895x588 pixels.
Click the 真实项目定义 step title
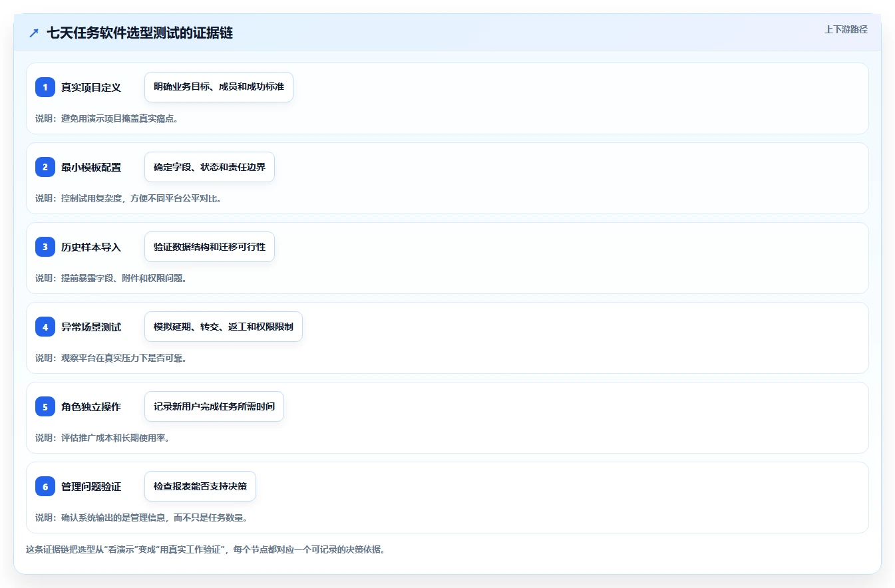pyautogui.click(x=91, y=87)
